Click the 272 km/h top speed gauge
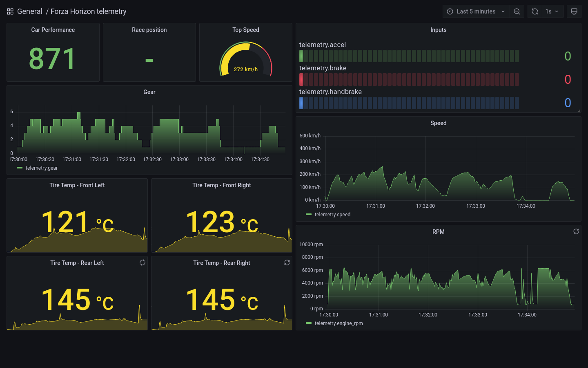This screenshot has width=588, height=368. coord(246,59)
